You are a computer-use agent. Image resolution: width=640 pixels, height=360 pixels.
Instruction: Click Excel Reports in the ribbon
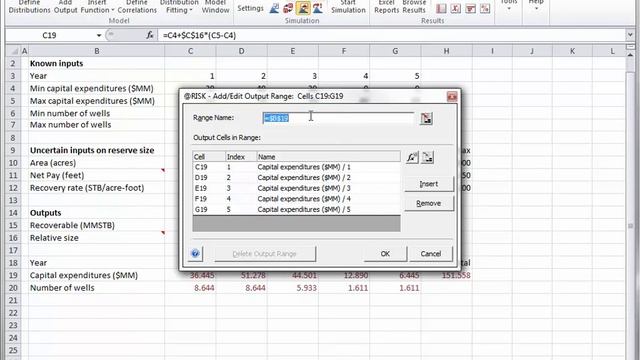(x=387, y=7)
